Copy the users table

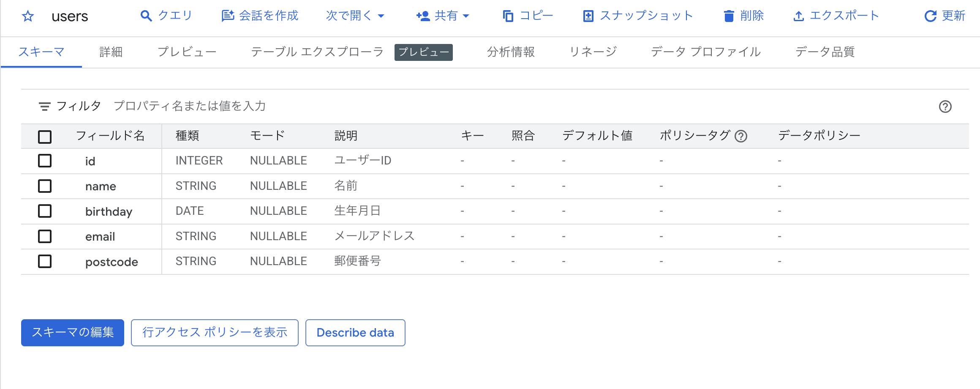pyautogui.click(x=527, y=16)
